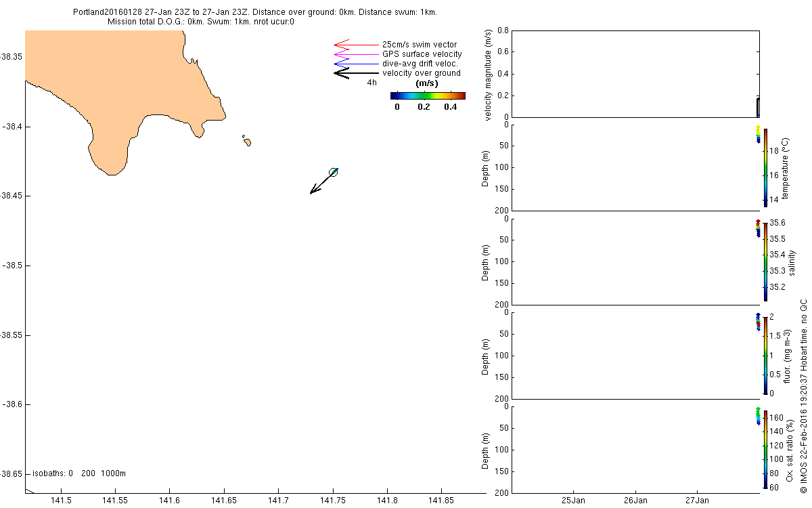Screen dimensions: 812x508
Task: Click the temperature profile data points
Action: [758, 134]
